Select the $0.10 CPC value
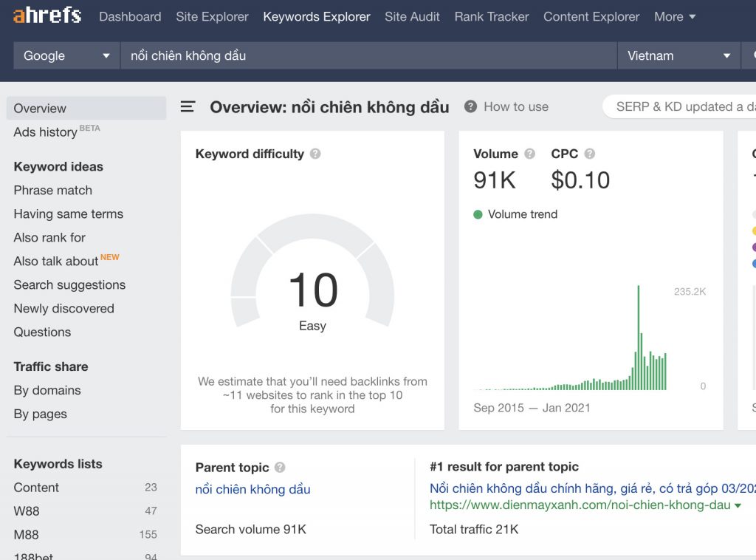The image size is (756, 560). (580, 180)
